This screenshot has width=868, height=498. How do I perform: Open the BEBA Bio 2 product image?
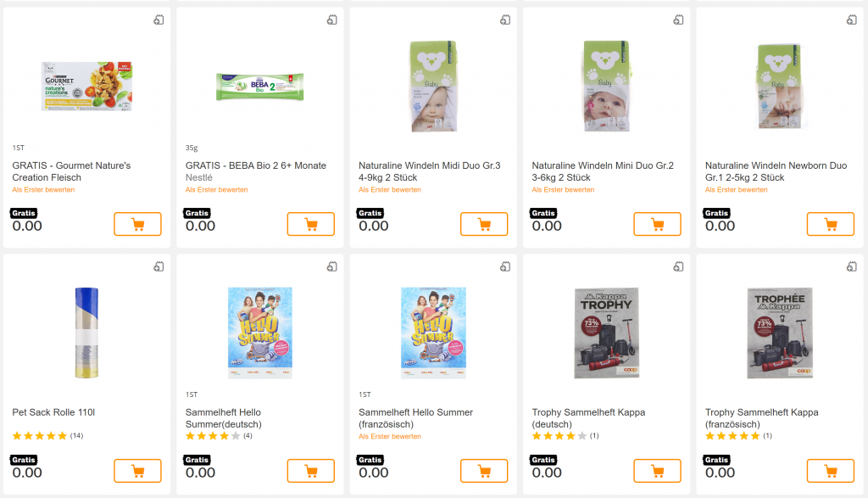[x=259, y=86]
